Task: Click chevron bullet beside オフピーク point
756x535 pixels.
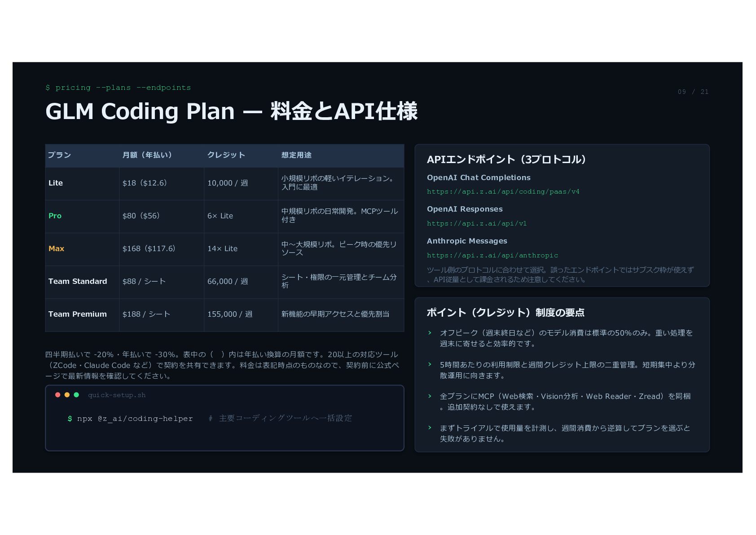Action: 430,333
